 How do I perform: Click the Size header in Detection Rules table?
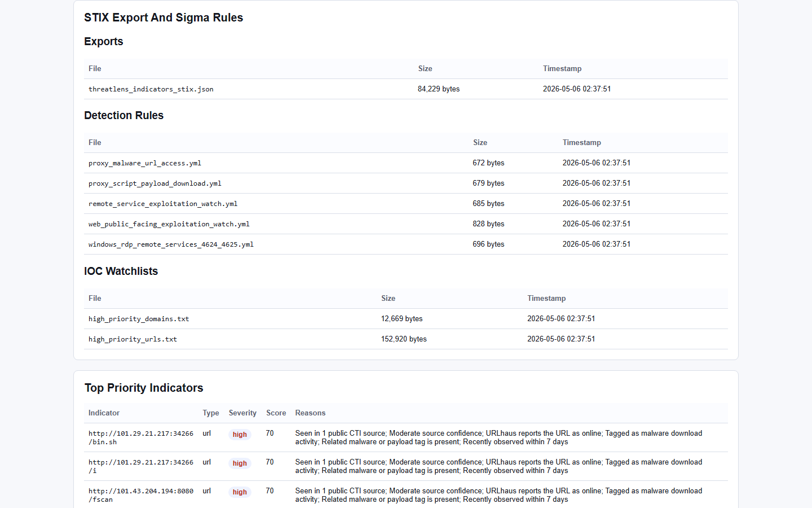coord(480,143)
